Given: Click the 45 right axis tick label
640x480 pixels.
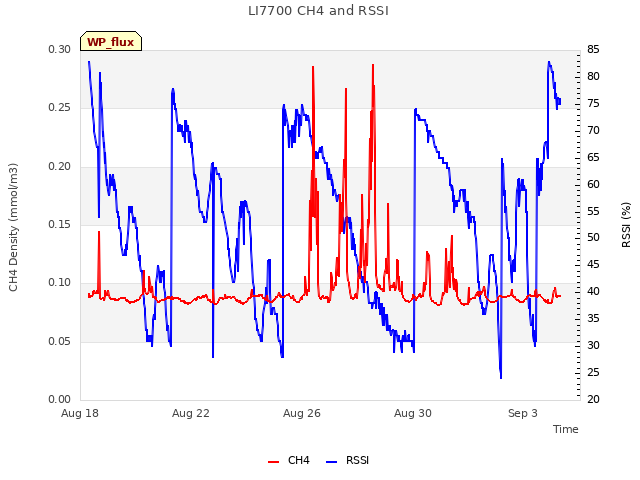Looking at the screenshot, I should point(593,264).
